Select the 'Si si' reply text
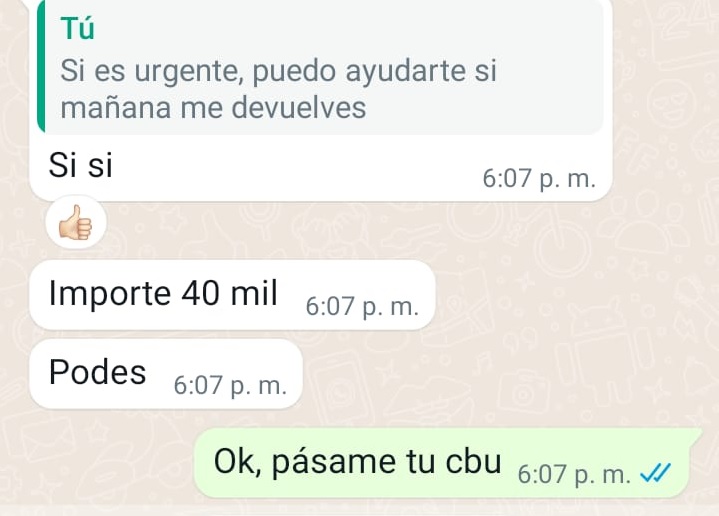The image size is (719, 516). [80, 165]
